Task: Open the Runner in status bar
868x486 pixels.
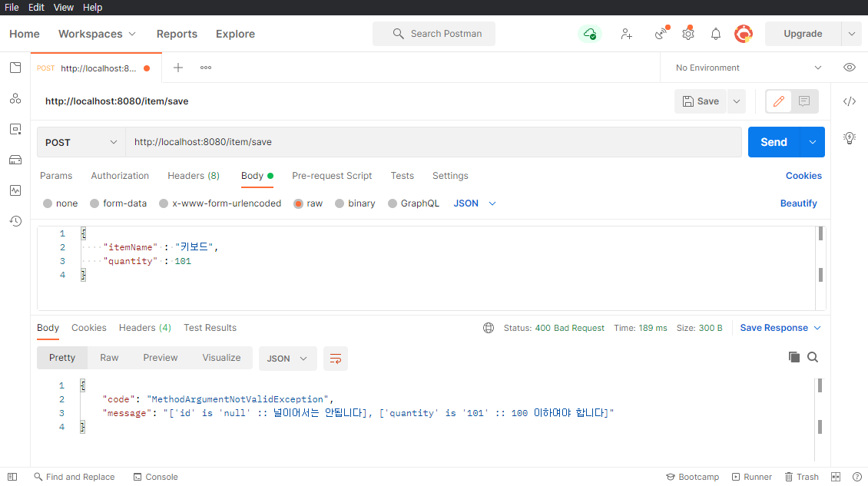Action: point(752,477)
